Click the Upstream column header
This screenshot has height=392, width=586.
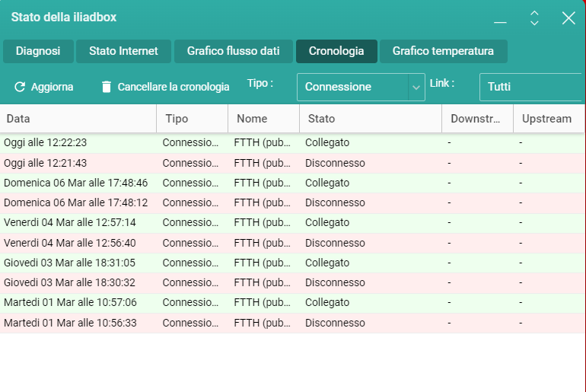coord(549,119)
